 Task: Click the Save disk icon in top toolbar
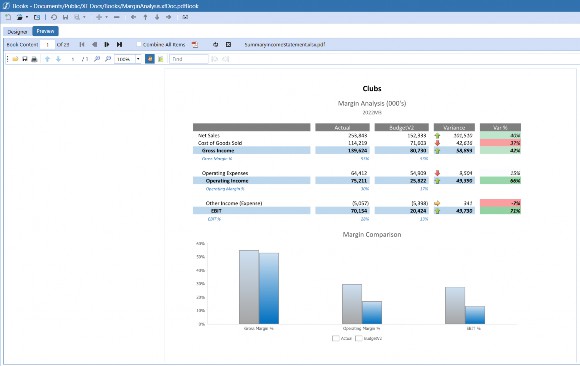[65, 17]
